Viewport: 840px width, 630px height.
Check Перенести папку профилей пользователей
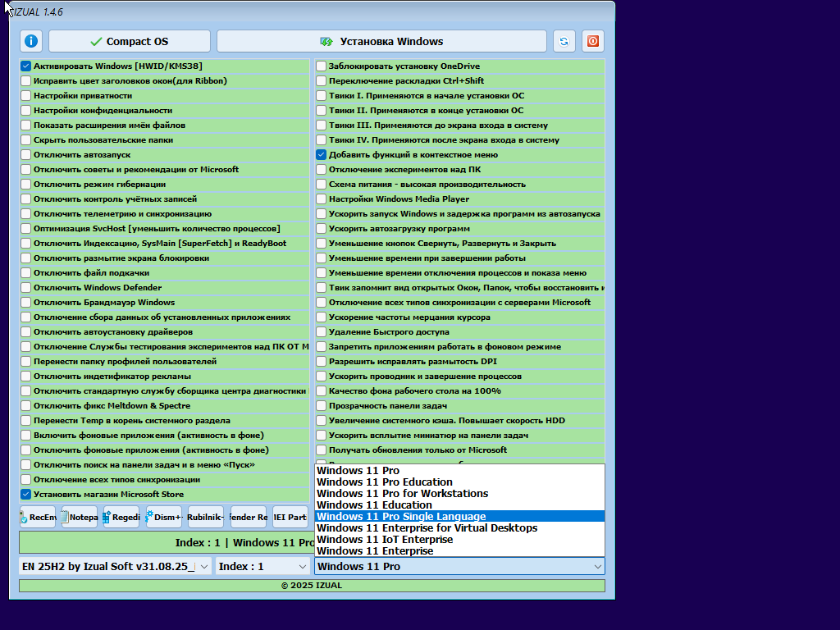25,362
